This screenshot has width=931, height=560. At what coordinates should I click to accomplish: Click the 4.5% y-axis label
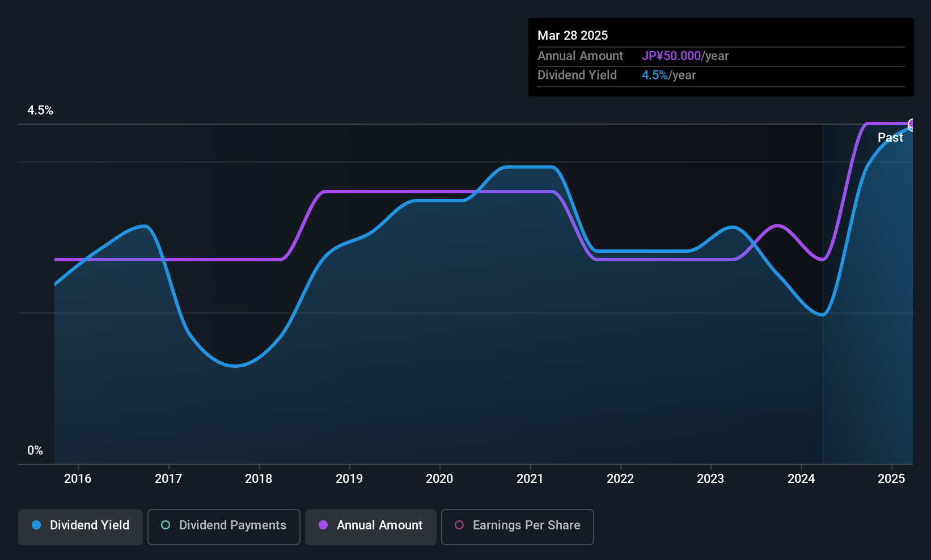[40, 111]
